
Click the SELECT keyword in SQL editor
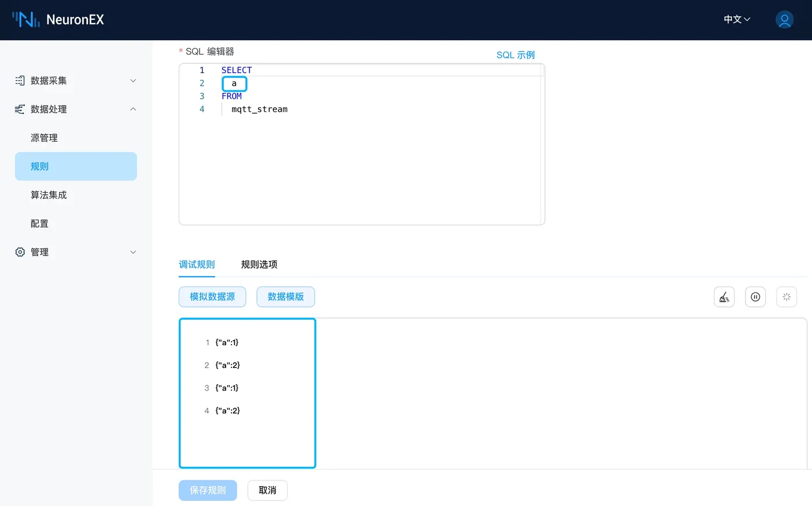(x=237, y=70)
